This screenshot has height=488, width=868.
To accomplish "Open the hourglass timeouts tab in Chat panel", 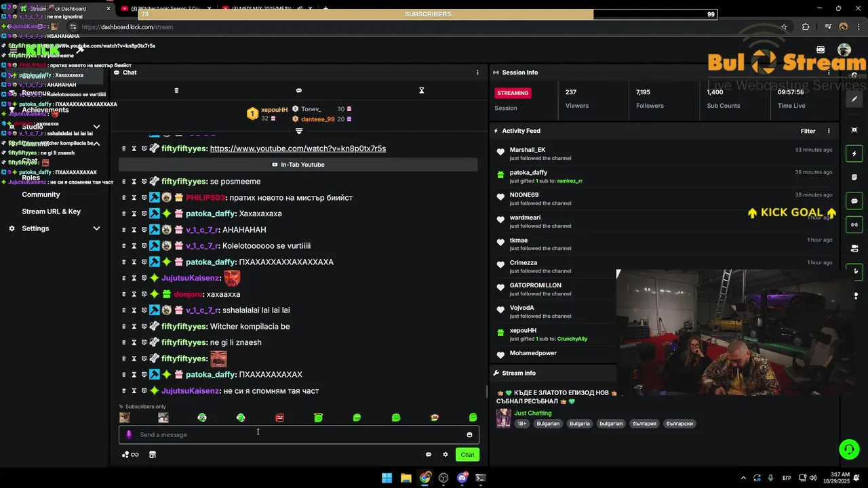I will [421, 90].
